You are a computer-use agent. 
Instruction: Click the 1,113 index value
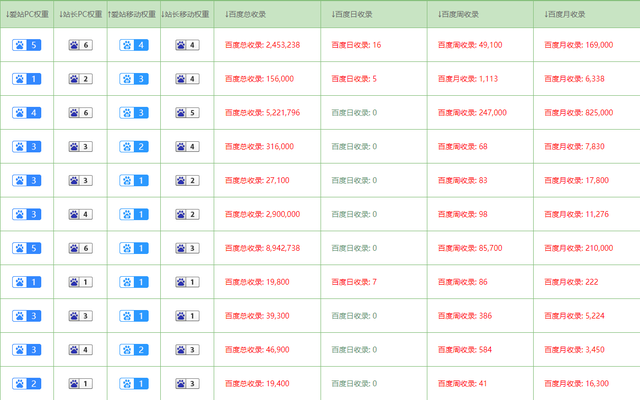468,79
